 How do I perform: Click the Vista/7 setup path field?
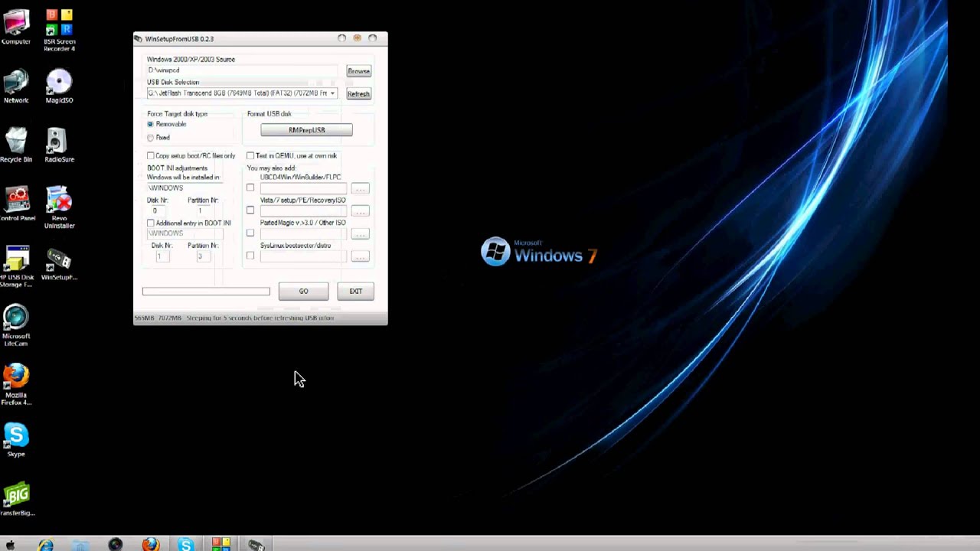click(x=303, y=211)
